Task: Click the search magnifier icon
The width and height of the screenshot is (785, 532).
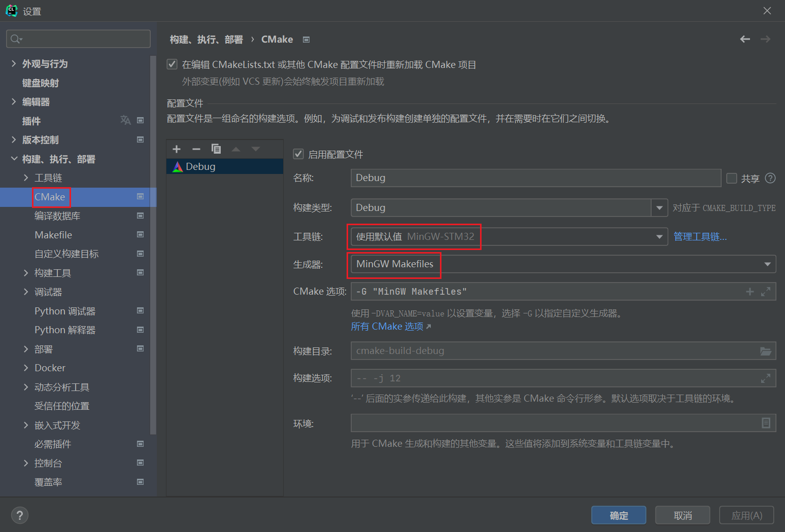Action: (16, 39)
